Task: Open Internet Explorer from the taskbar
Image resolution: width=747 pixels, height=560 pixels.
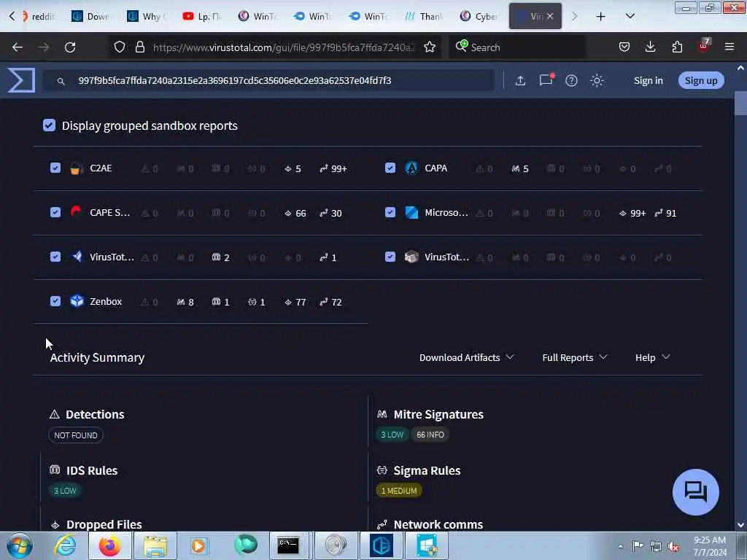Action: 65,545
